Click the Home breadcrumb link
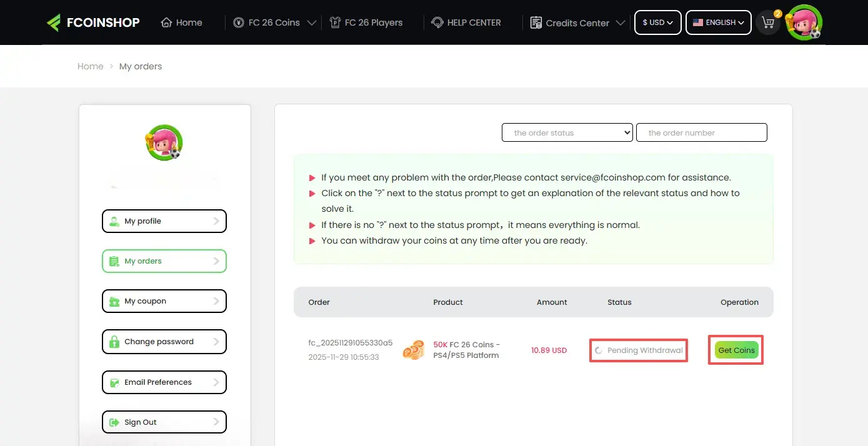Screen dimensions: 868x446 90,66
